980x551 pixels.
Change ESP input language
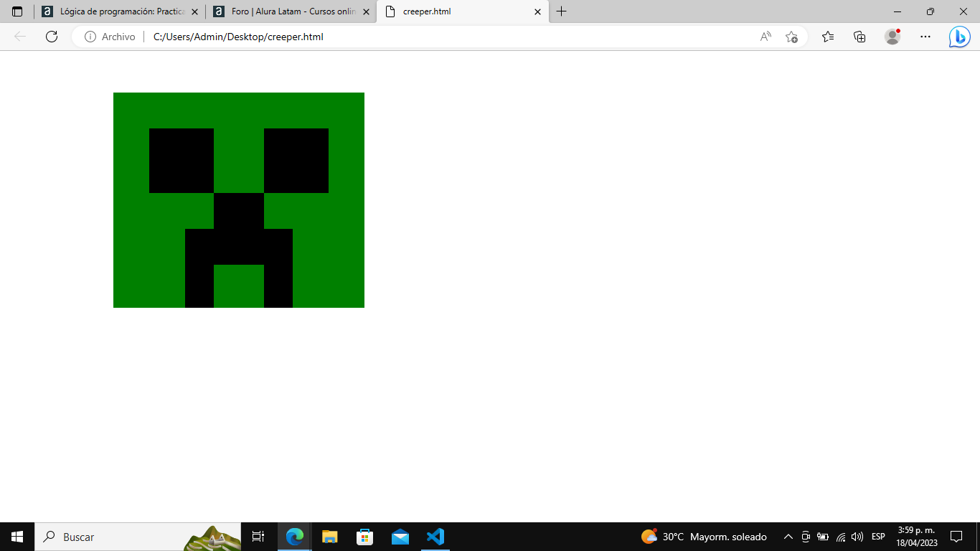click(878, 537)
